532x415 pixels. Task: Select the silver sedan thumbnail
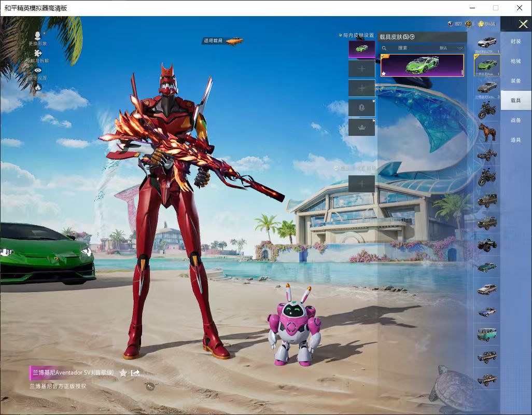[x=487, y=289]
